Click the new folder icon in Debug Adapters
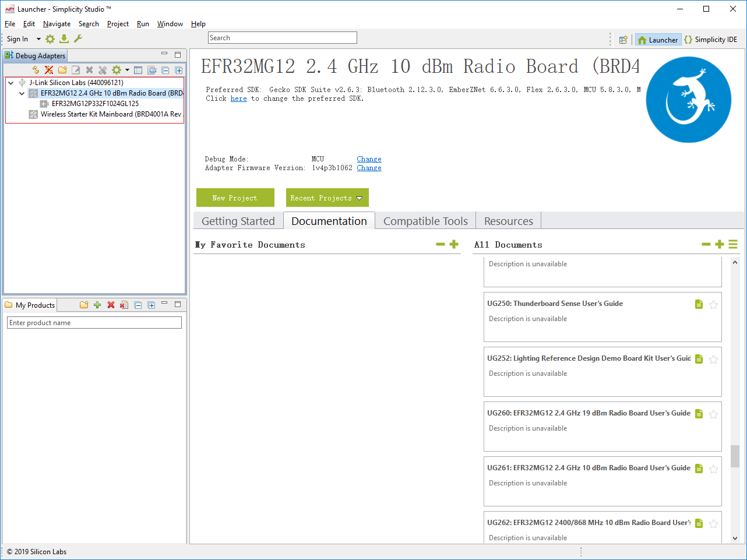747x560 pixels. pyautogui.click(x=62, y=71)
